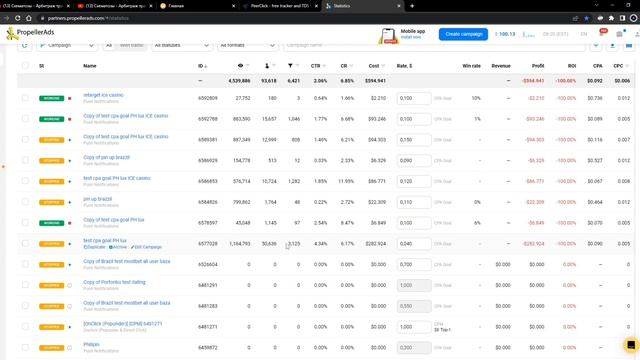Sort by clicks person icon column

(x=267, y=66)
